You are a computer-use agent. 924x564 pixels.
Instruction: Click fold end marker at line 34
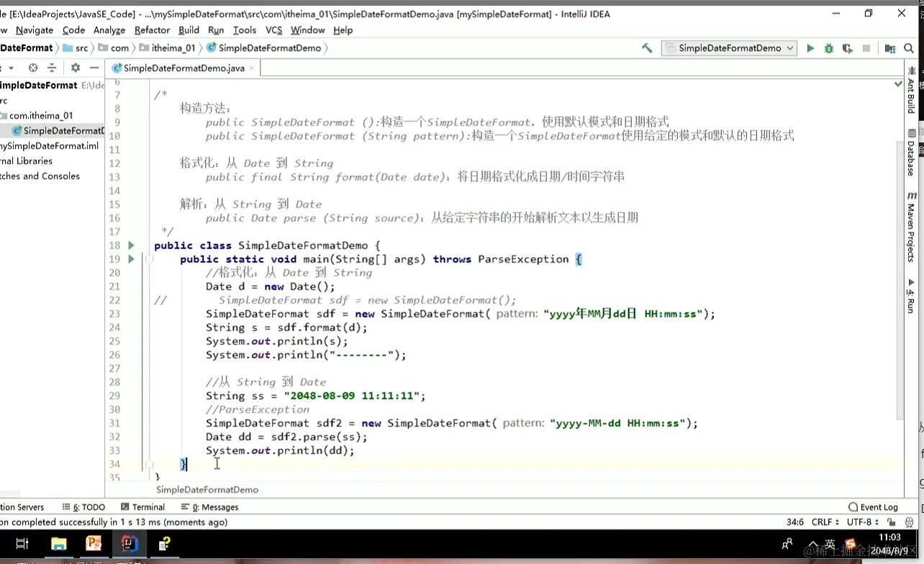pyautogui.click(x=149, y=465)
